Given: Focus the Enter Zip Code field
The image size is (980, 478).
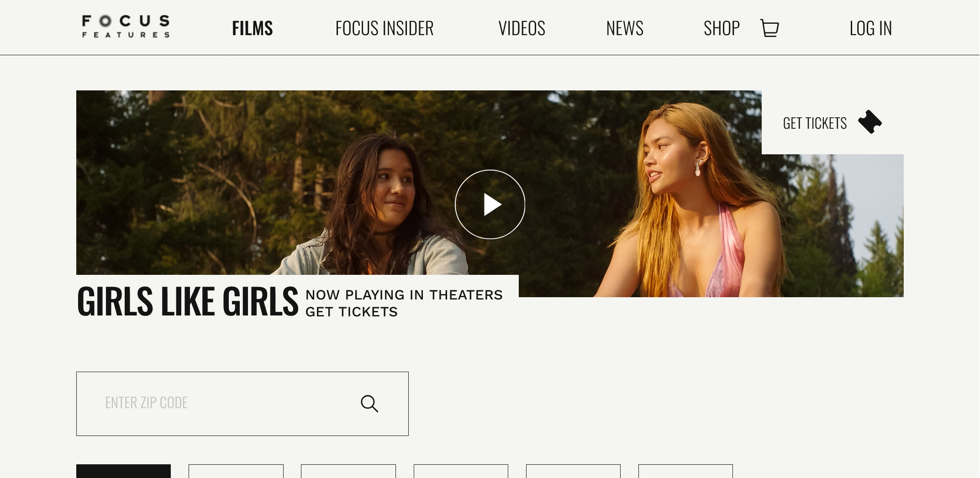Looking at the screenshot, I should click(x=242, y=404).
